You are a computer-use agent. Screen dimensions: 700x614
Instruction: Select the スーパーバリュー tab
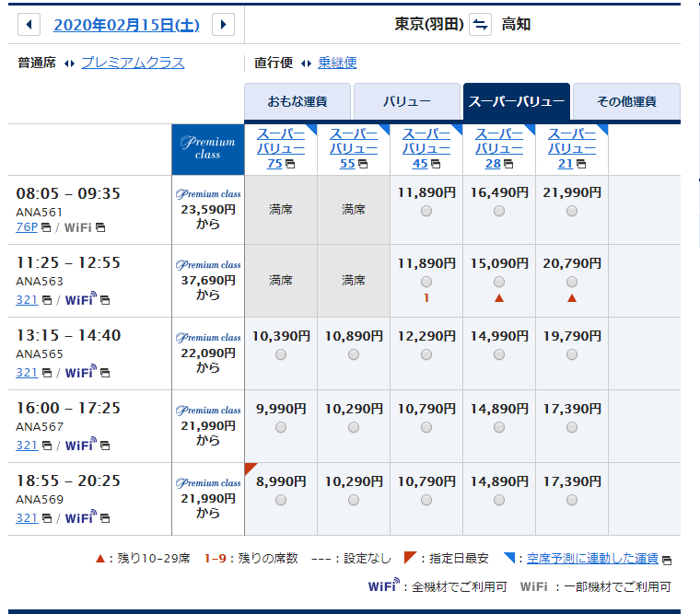coord(517,102)
